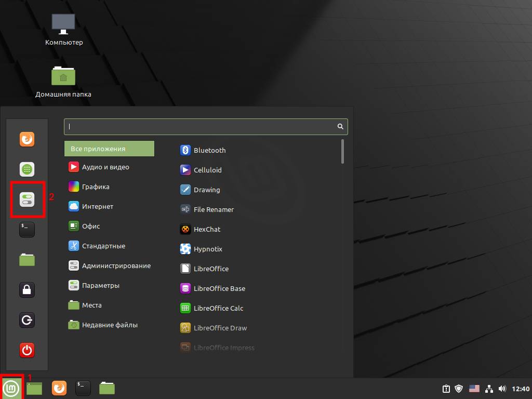Open the volume icon in system tray
532x399 pixels.
502,388
